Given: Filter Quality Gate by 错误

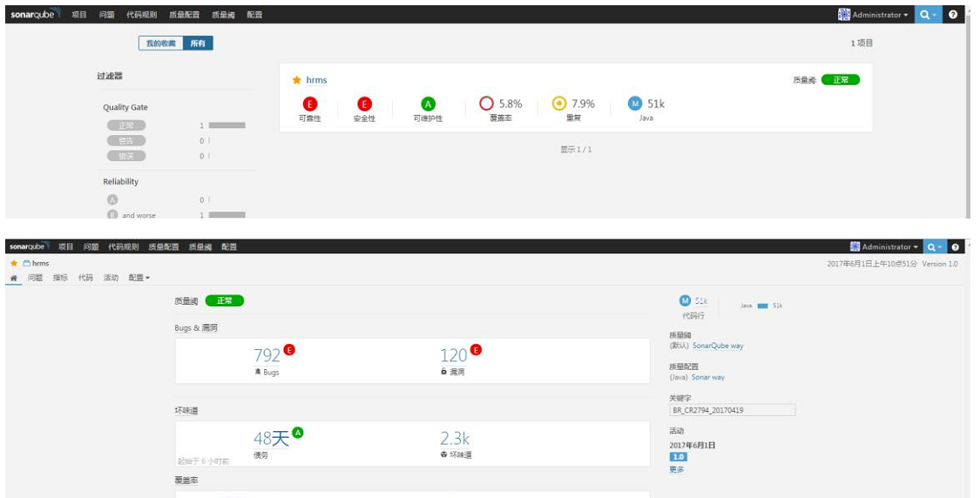Looking at the screenshot, I should point(126,156).
